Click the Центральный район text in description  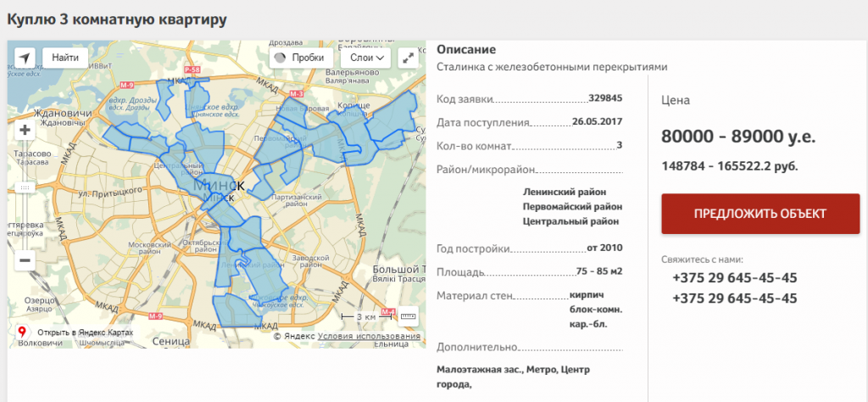(570, 221)
